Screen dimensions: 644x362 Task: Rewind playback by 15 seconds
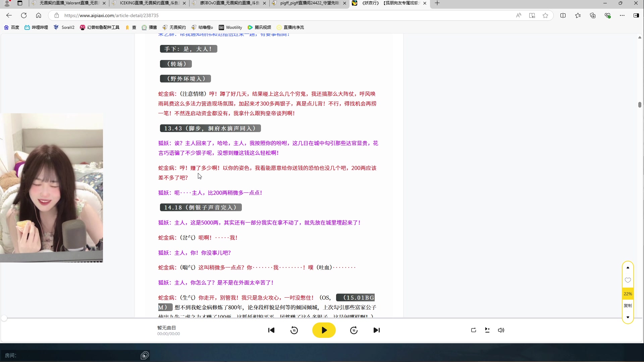coord(294,330)
